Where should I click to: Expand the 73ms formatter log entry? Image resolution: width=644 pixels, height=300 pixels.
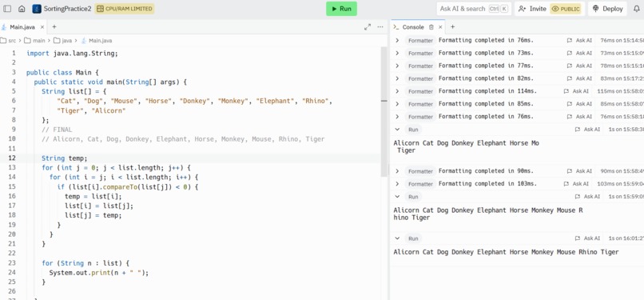[x=397, y=53]
